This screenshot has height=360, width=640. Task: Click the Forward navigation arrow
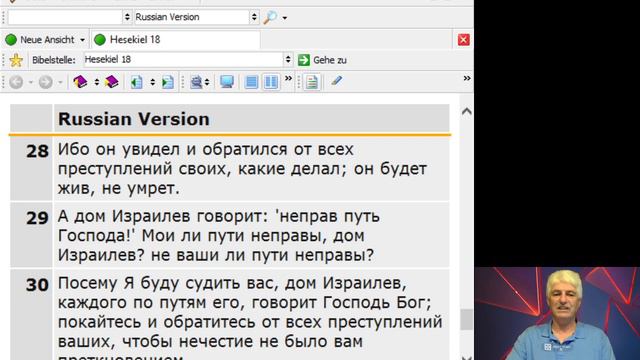pos(46,82)
